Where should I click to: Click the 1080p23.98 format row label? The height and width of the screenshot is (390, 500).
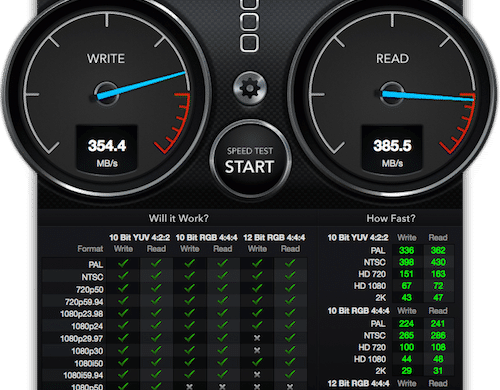(82, 314)
